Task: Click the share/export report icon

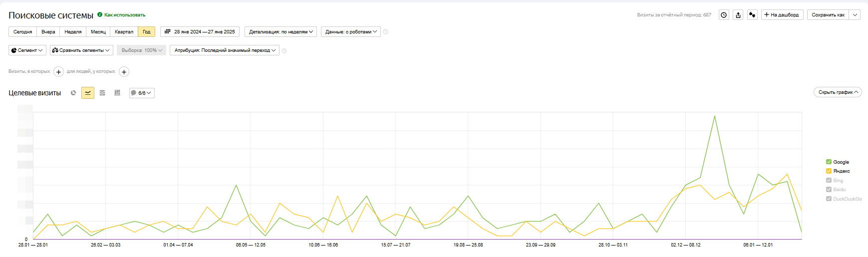Action: [738, 15]
